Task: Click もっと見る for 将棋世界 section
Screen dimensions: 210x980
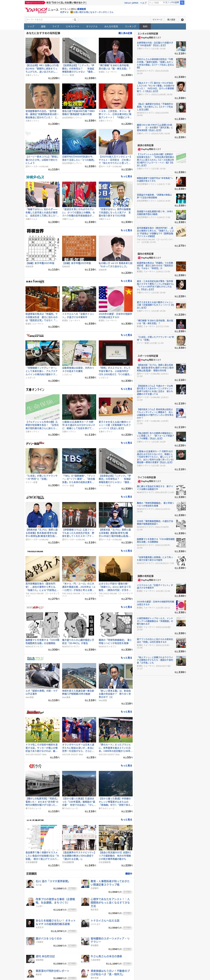Action: [x=127, y=230]
